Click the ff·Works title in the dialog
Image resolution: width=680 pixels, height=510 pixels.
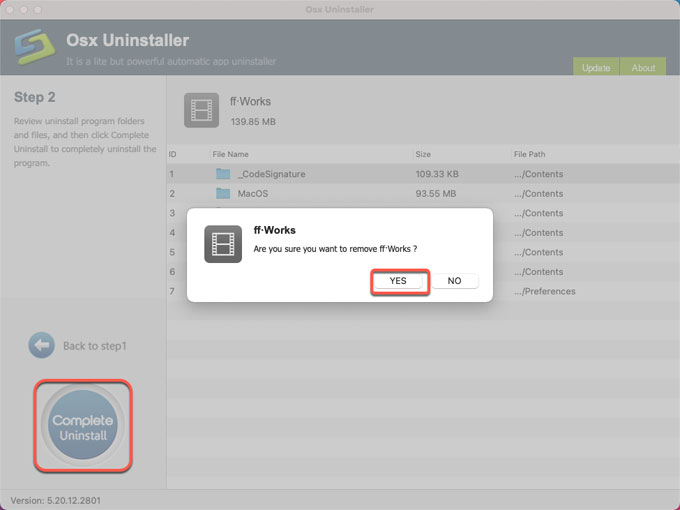point(275,230)
